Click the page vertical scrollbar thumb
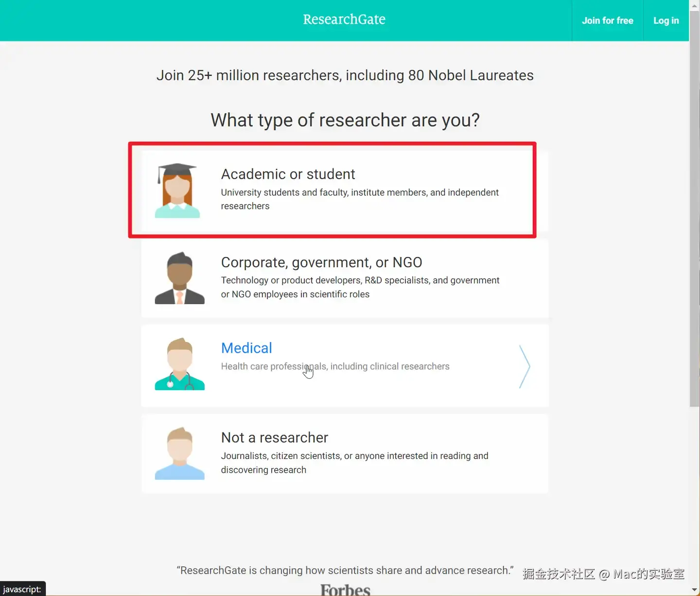Viewport: 700px width, 596px height. (694, 208)
